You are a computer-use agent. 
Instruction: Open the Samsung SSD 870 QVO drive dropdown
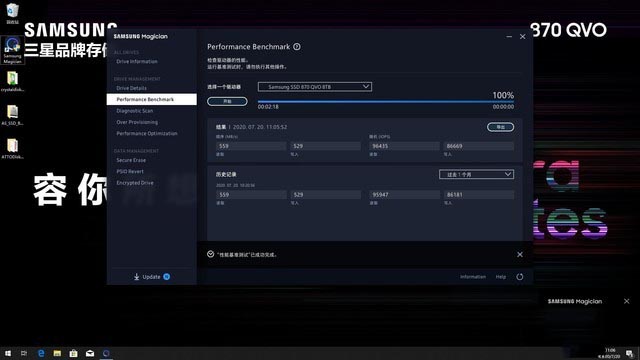[315, 87]
